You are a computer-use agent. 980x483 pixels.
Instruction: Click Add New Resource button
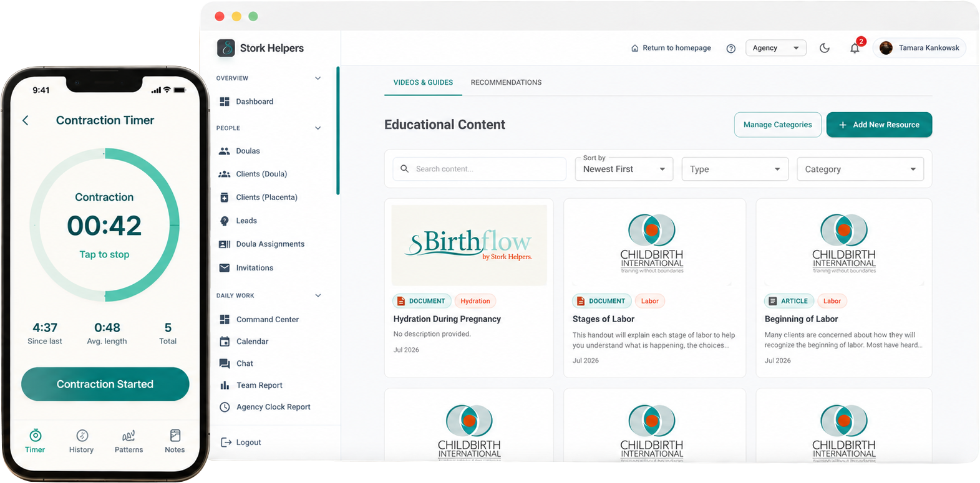[x=879, y=125]
